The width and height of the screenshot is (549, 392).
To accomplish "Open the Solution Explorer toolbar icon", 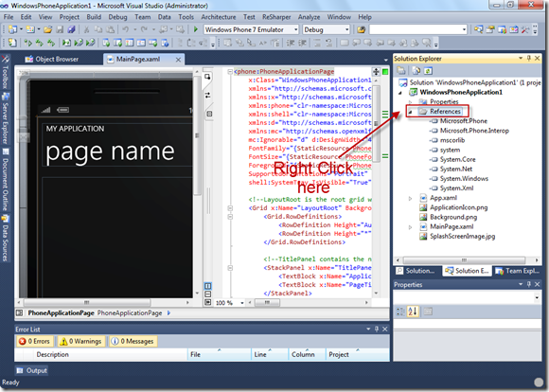I will click(479, 29).
